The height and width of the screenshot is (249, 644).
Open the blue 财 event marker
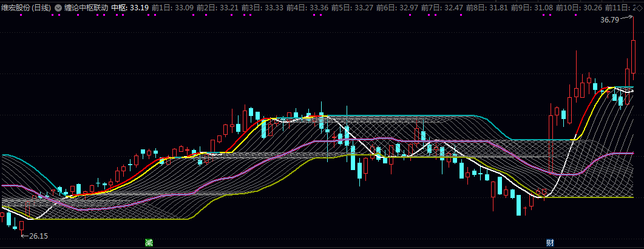pyautogui.click(x=550, y=243)
